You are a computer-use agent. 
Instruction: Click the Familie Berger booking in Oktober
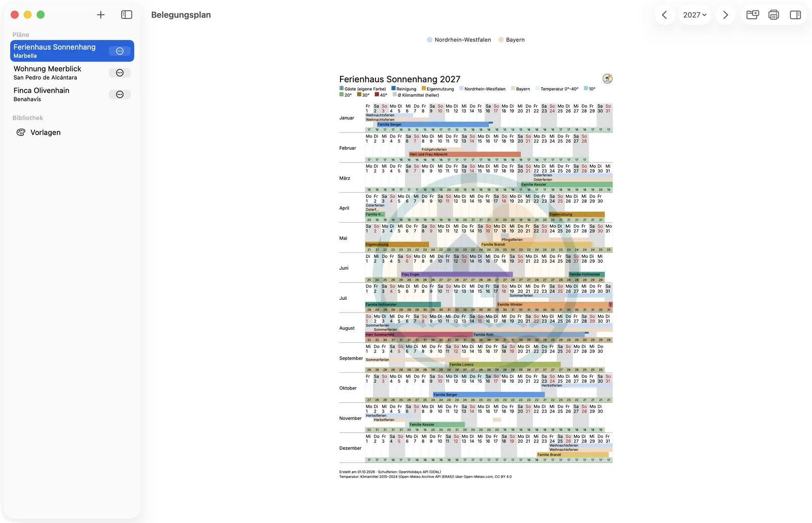click(489, 395)
